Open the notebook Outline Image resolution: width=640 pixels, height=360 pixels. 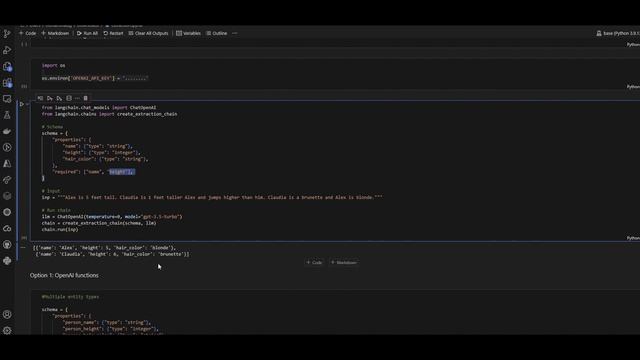click(217, 33)
